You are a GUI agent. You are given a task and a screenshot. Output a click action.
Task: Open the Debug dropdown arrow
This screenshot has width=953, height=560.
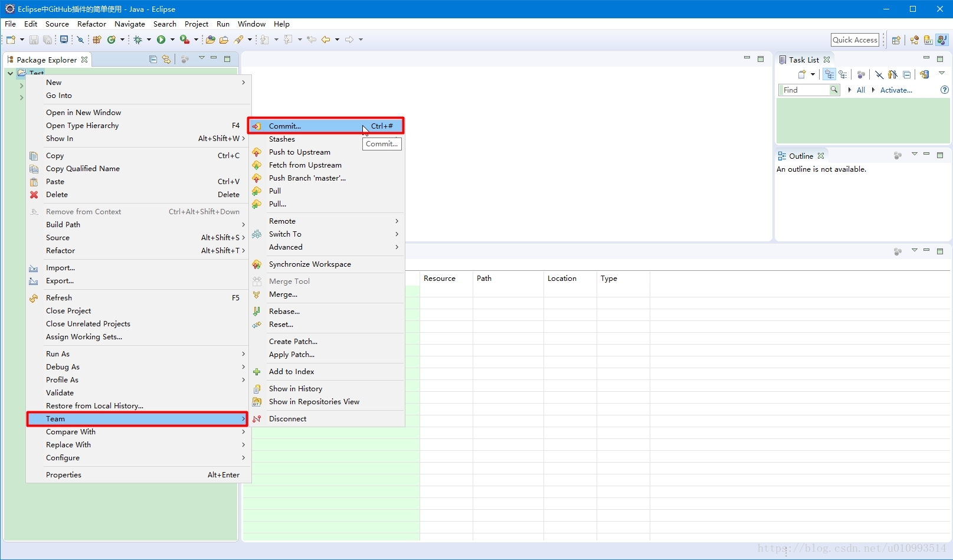[x=149, y=40]
